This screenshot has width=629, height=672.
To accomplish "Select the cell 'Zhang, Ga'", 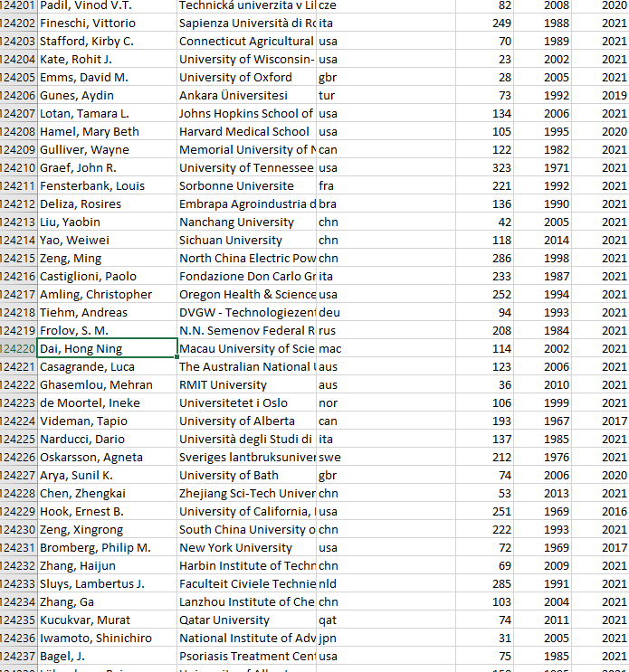I will [107, 601].
